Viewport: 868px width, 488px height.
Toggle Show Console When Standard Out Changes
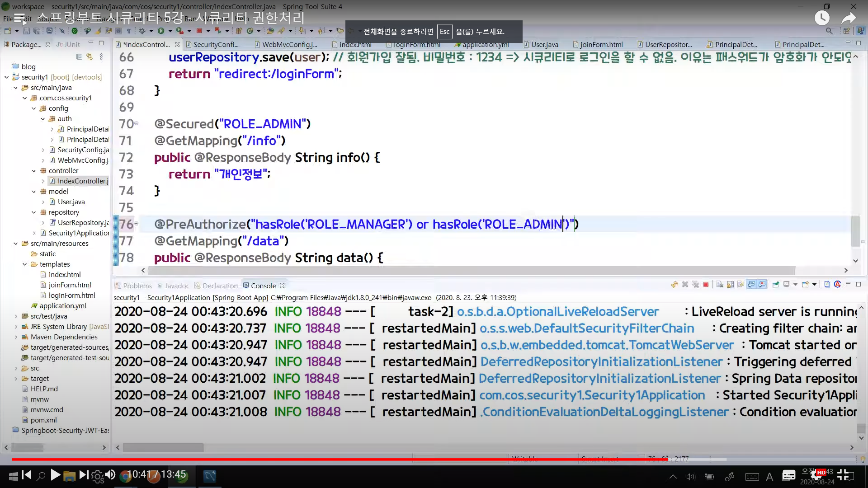coord(751,285)
